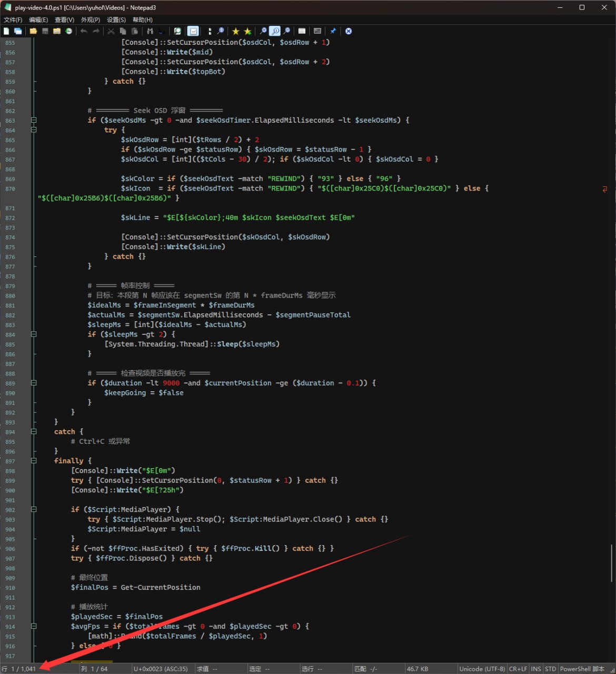Image resolution: width=616 pixels, height=674 pixels.
Task: Click the $skLine assignment on line 872
Action: point(237,217)
